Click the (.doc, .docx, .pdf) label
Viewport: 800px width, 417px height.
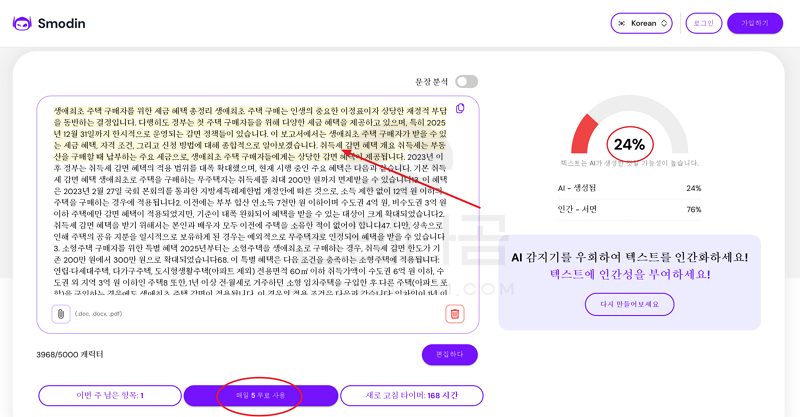click(x=98, y=314)
